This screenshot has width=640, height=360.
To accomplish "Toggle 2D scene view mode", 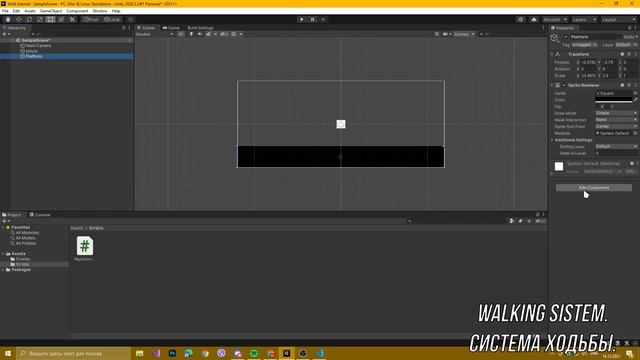I will 181,34.
